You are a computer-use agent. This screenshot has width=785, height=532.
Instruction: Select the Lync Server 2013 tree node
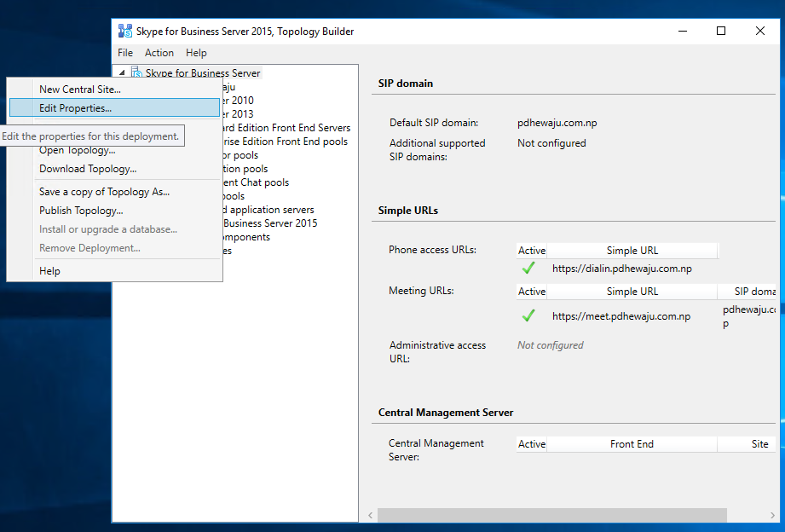(x=239, y=113)
